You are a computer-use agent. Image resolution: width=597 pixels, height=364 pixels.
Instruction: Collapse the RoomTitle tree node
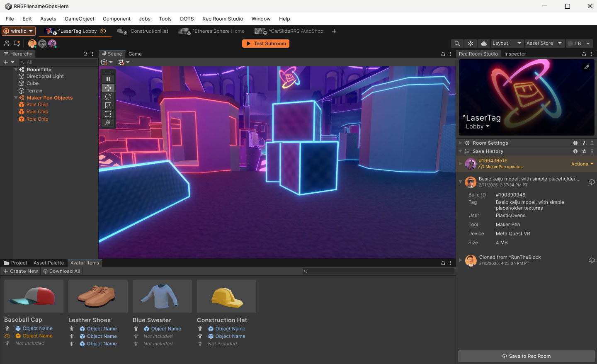[16, 70]
